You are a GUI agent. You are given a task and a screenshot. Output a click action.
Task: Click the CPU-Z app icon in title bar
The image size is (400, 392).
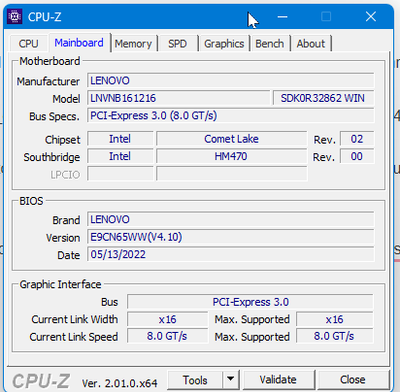[15, 16]
